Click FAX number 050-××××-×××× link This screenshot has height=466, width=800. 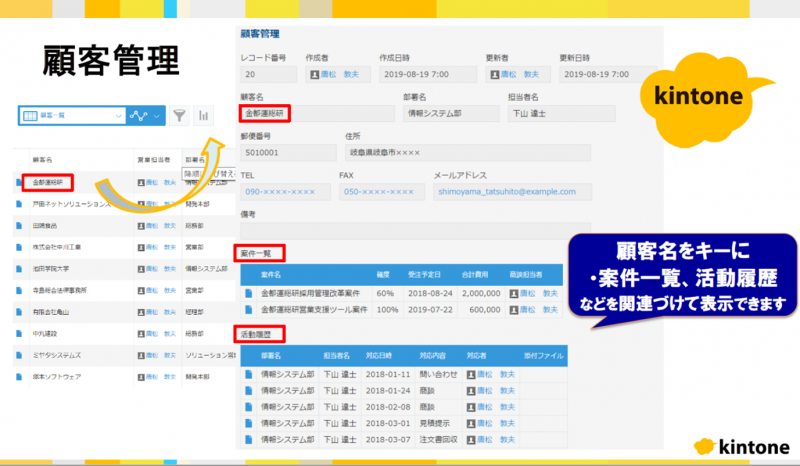coord(379,192)
